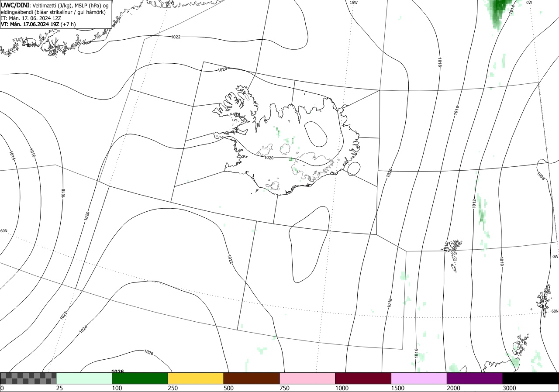This screenshot has height=392, width=559.
Task: Click the '30W' longitude label
Action: tap(170, 3)
